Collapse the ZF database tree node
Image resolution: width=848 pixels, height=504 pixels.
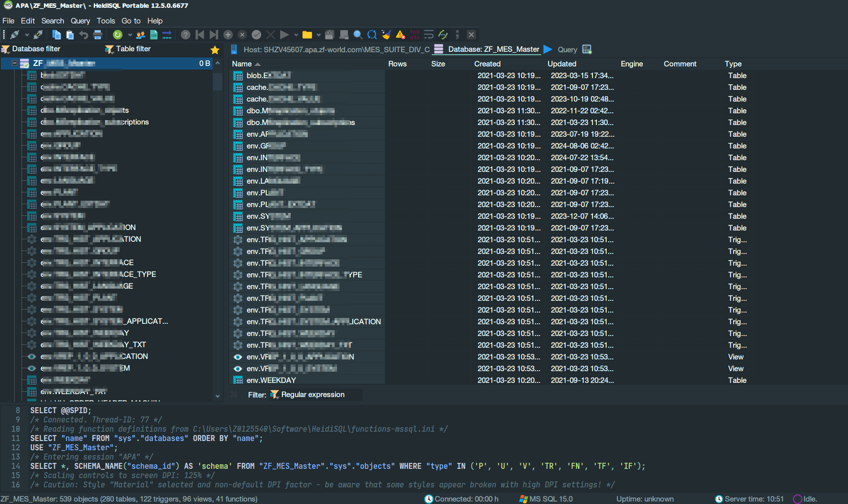click(x=15, y=63)
